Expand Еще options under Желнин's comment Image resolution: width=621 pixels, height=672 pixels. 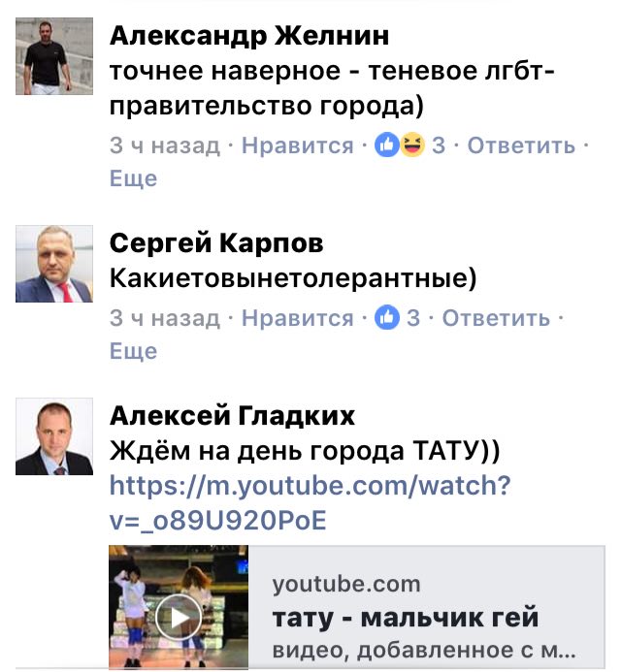133,178
